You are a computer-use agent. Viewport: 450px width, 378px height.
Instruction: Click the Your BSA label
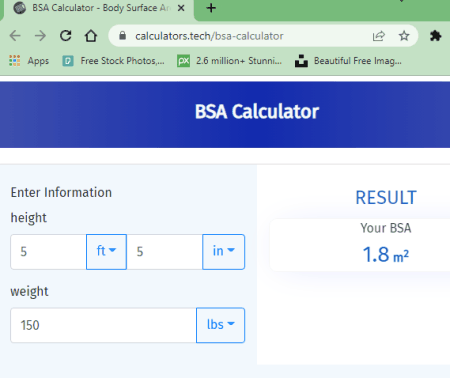(x=386, y=228)
